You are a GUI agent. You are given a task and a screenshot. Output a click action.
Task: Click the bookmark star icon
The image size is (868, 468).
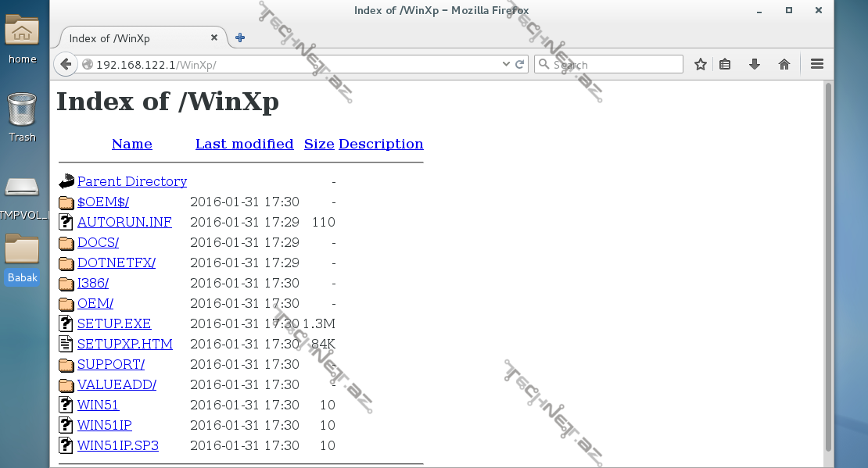point(701,65)
